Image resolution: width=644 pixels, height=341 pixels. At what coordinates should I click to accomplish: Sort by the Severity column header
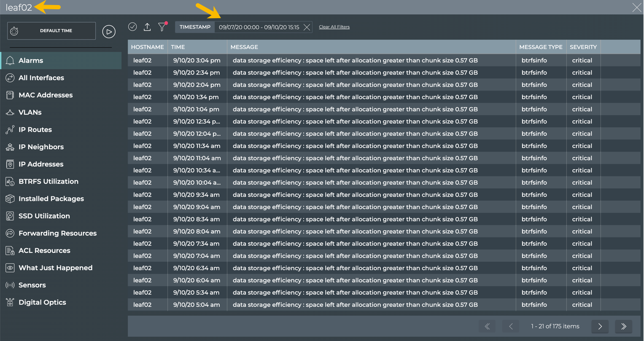(x=583, y=47)
